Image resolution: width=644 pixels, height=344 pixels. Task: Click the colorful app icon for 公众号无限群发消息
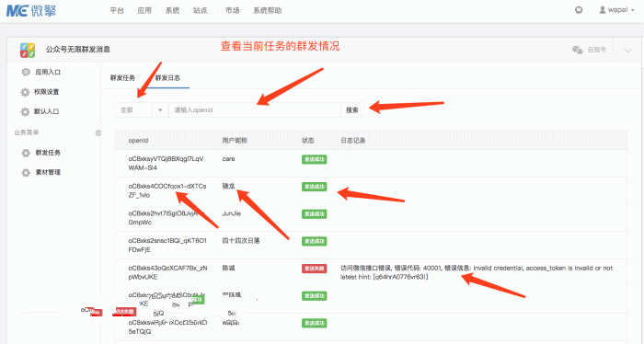tap(28, 50)
